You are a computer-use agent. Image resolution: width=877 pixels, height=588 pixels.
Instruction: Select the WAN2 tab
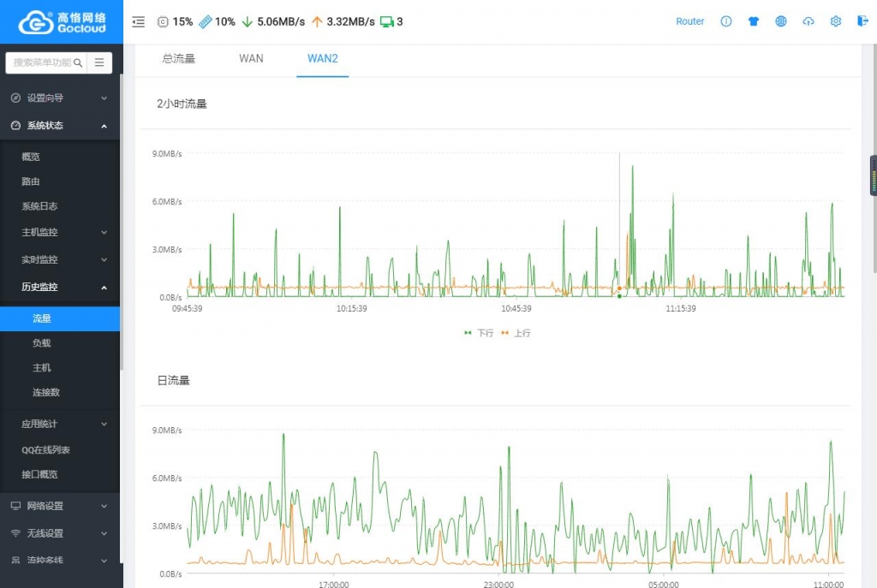point(323,59)
